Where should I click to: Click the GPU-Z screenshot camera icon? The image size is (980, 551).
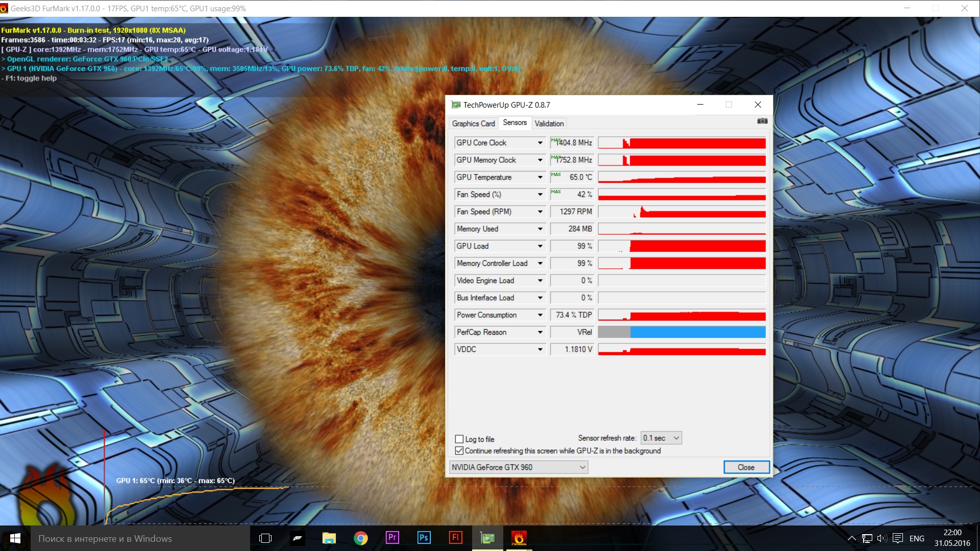pyautogui.click(x=762, y=121)
